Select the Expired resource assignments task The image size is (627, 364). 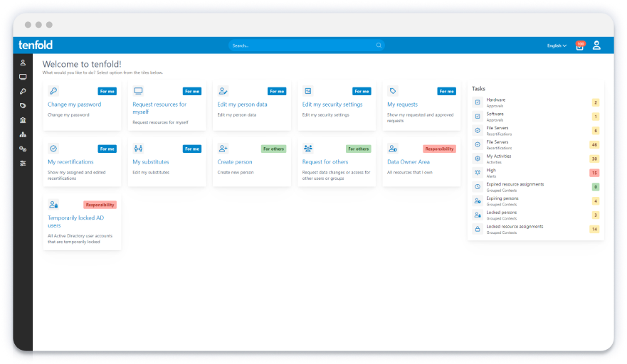[536, 187]
